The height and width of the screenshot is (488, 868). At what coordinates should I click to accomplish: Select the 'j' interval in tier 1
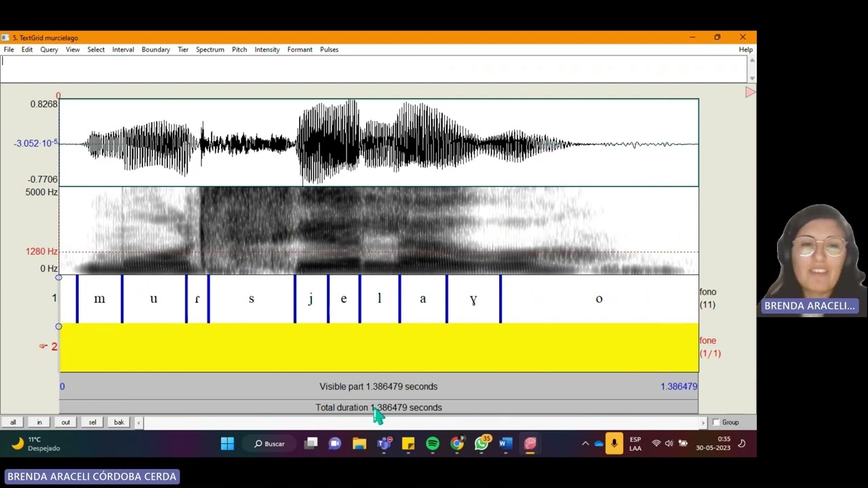pyautogui.click(x=311, y=299)
